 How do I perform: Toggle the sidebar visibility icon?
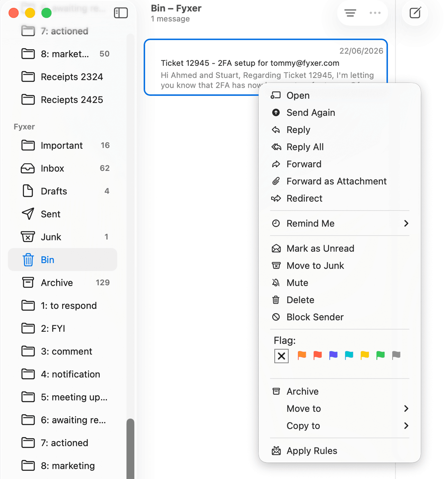point(121,13)
